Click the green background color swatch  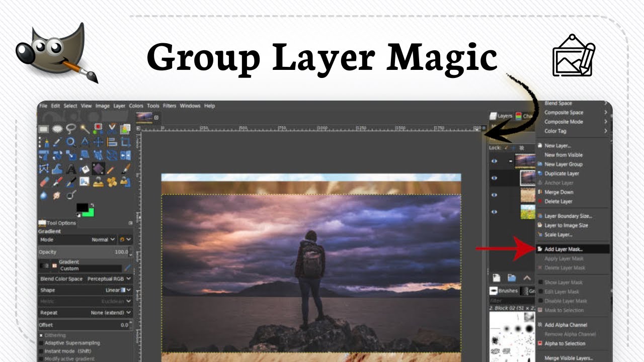(x=90, y=214)
